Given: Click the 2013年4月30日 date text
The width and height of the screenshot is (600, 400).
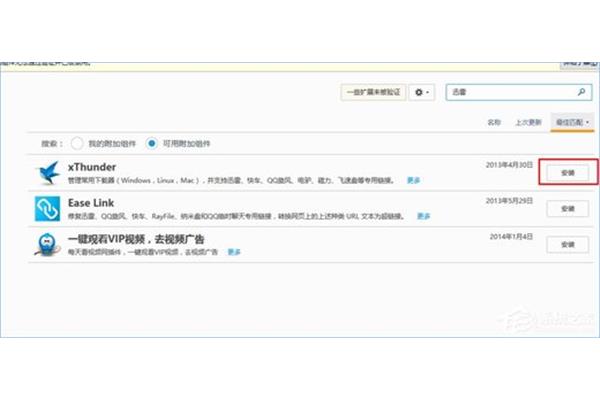Looking at the screenshot, I should click(x=509, y=165).
